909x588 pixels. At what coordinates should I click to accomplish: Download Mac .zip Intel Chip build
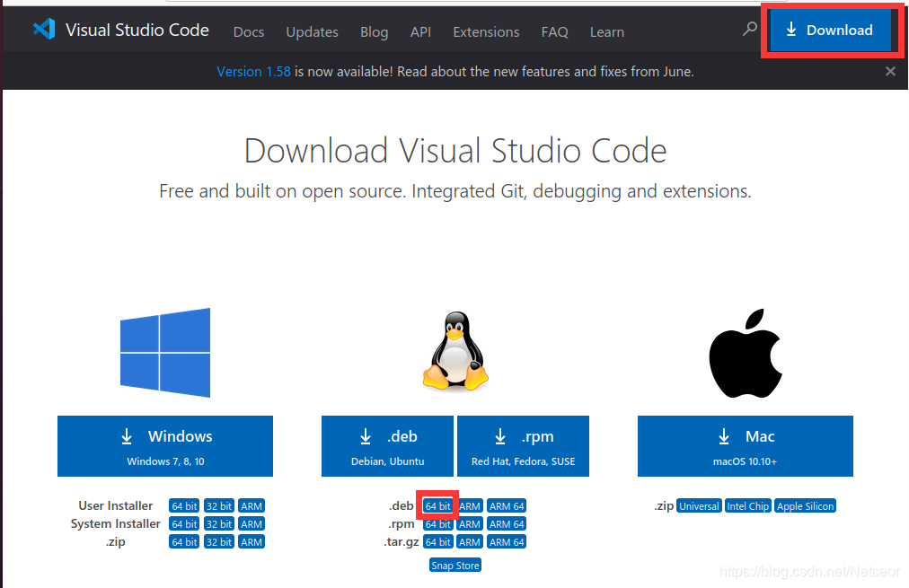(x=748, y=505)
